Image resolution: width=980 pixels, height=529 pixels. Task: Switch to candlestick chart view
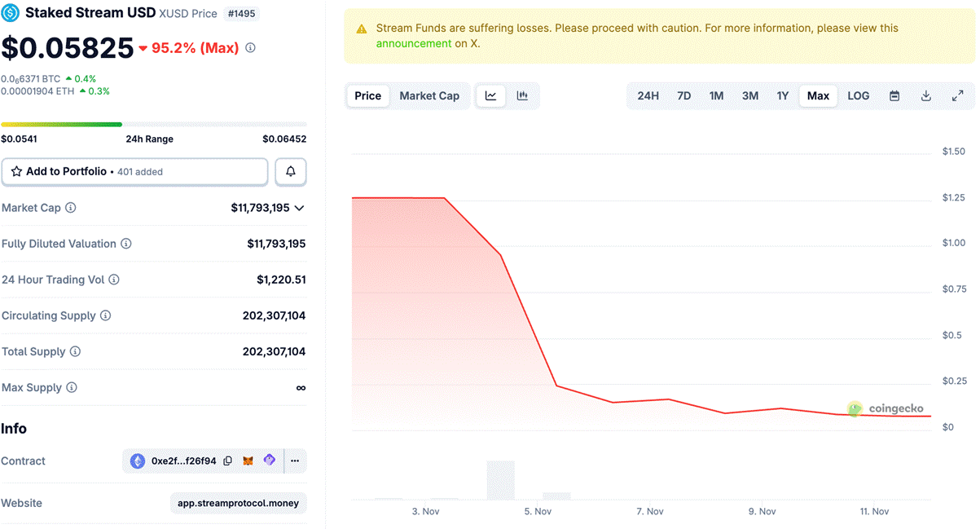coord(522,96)
